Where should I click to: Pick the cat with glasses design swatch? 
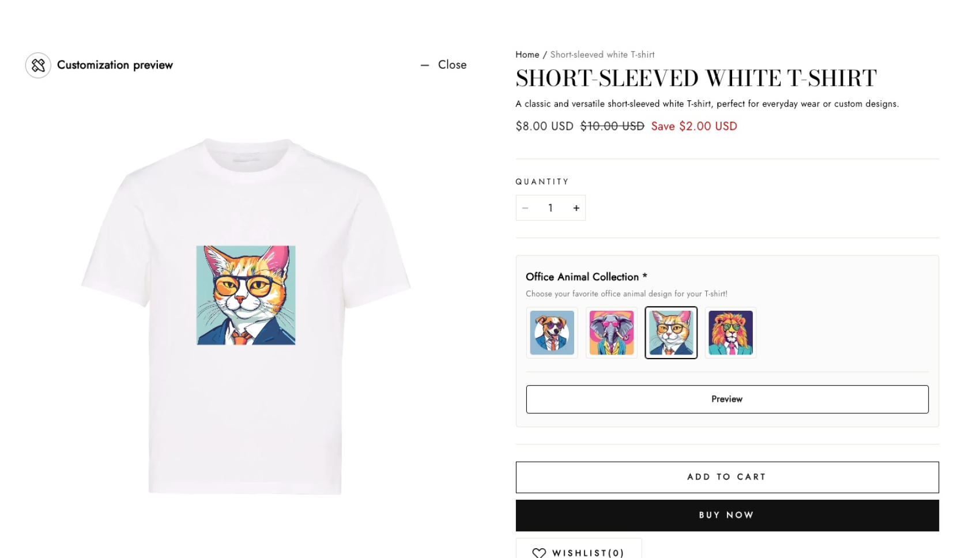click(x=671, y=333)
